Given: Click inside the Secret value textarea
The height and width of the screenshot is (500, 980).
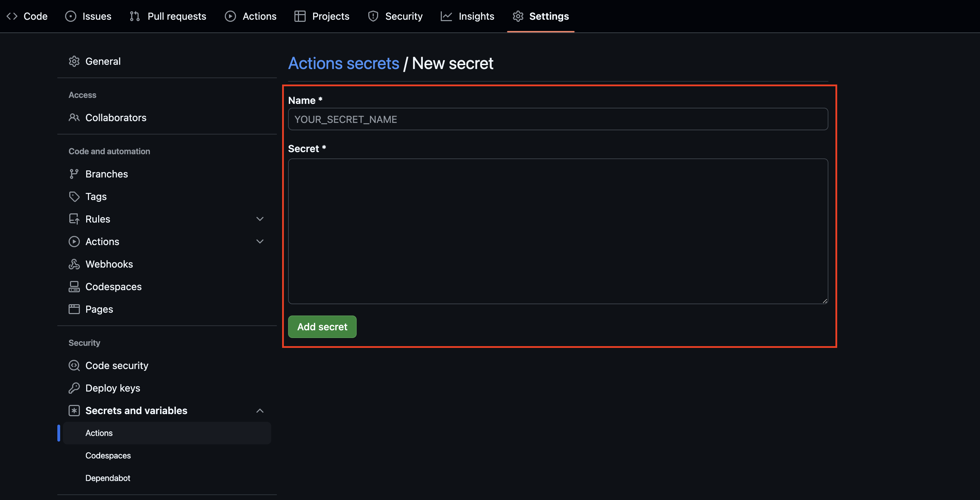Looking at the screenshot, I should [x=558, y=231].
